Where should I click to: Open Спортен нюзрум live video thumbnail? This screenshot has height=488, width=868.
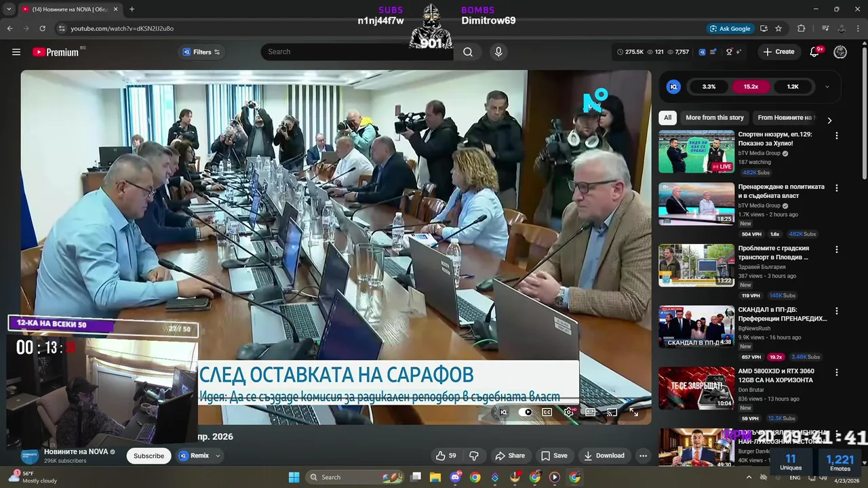tap(696, 152)
